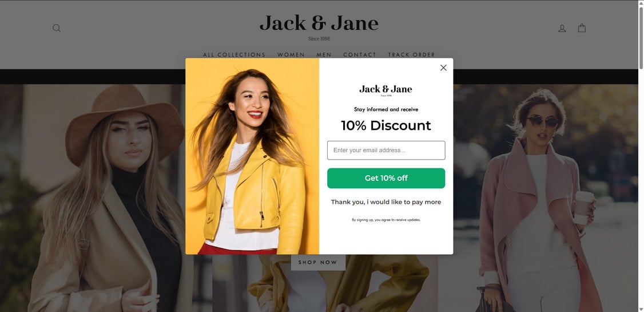Open the Contact navigation link
644x312 pixels.
(x=360, y=55)
